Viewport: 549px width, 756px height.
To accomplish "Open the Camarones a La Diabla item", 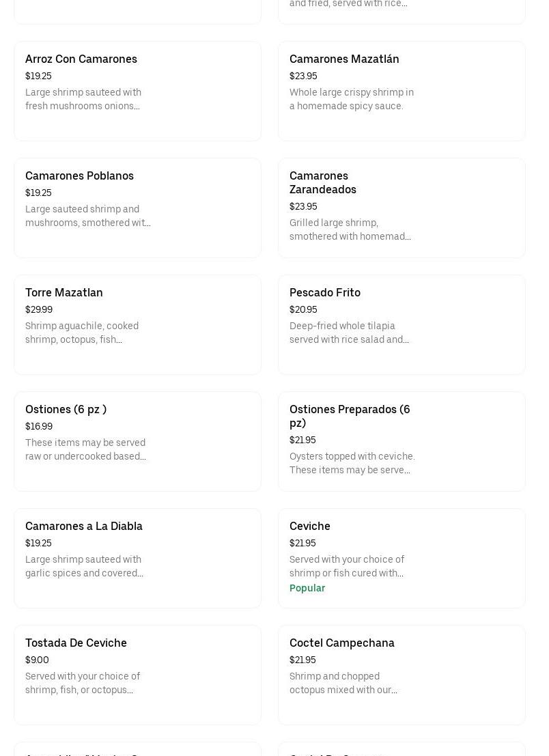I will [x=84, y=527].
